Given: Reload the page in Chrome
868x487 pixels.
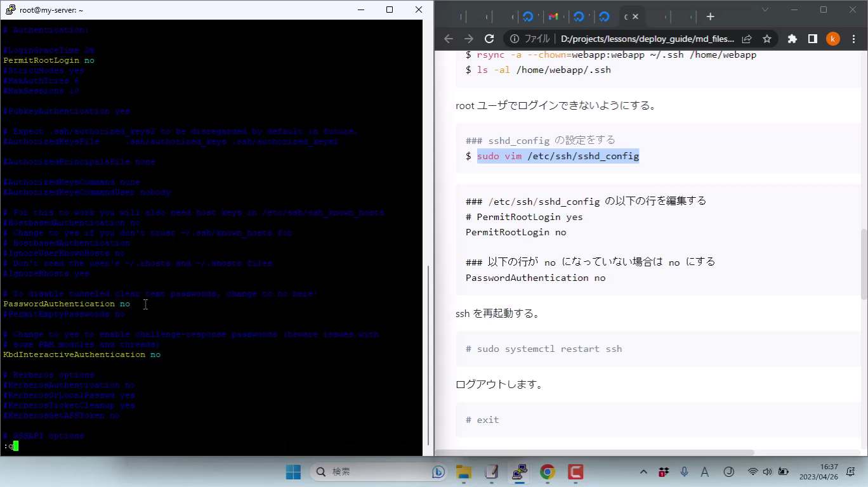Looking at the screenshot, I should (489, 39).
